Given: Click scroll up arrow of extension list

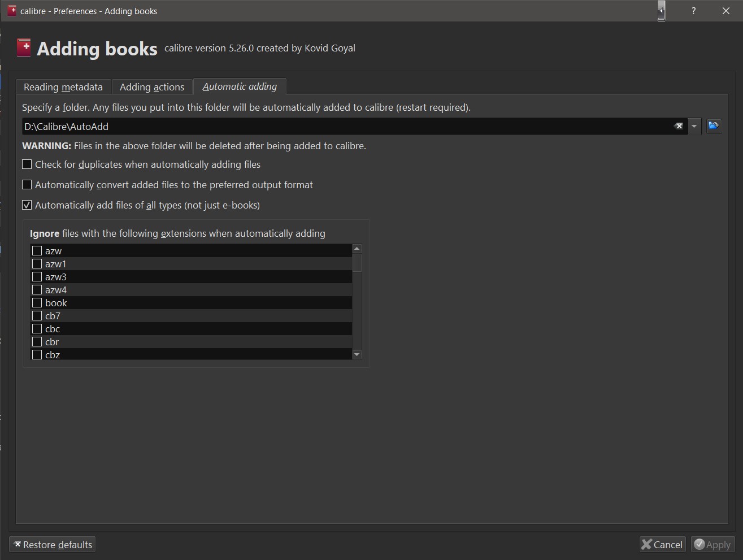Looking at the screenshot, I should 357,249.
